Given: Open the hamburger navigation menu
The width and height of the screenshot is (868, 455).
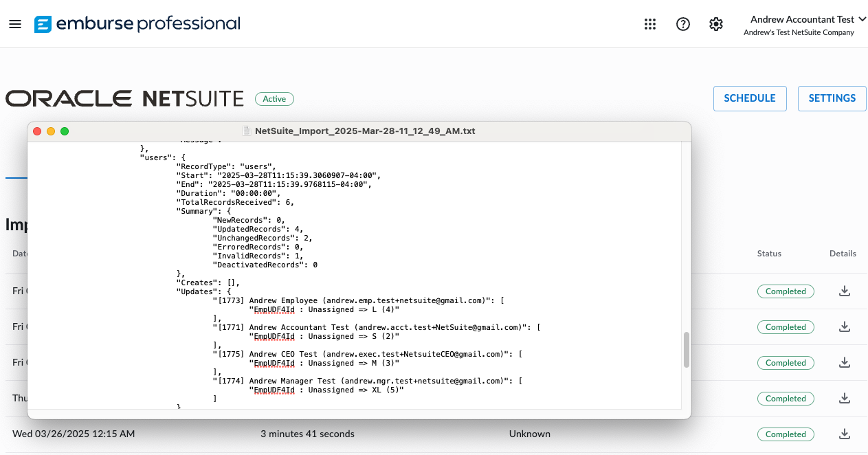Looking at the screenshot, I should (15, 24).
